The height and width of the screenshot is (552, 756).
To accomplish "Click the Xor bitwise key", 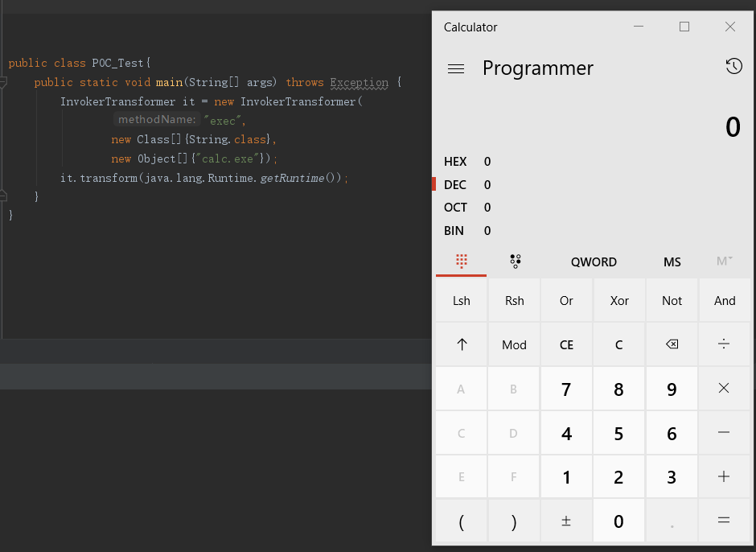I will coord(619,300).
